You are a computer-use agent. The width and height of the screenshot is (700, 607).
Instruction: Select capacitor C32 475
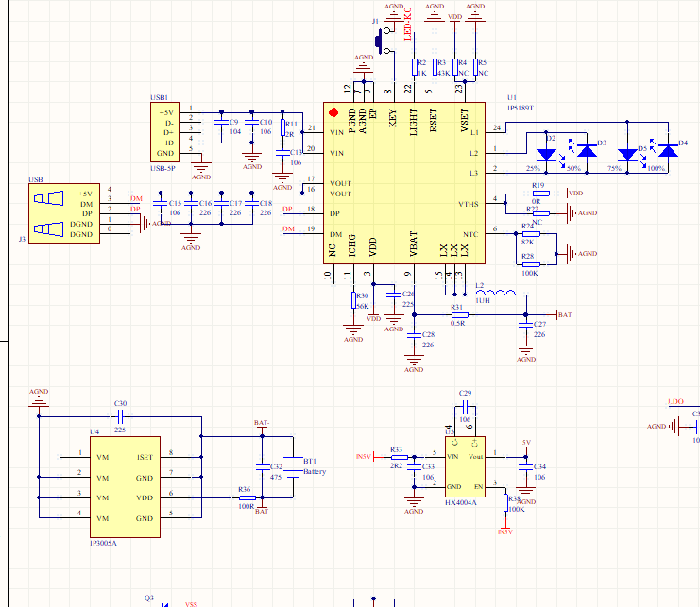(x=262, y=467)
